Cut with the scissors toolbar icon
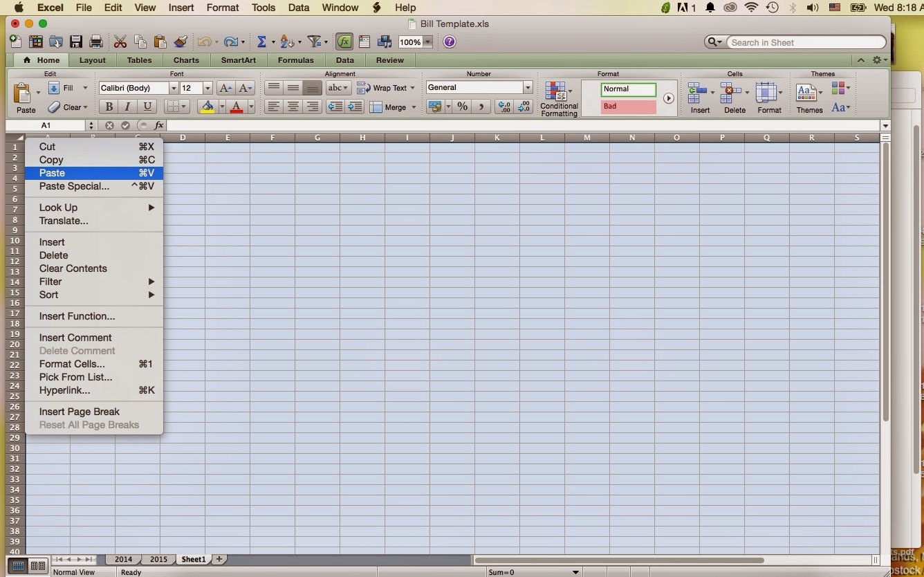 pos(120,42)
